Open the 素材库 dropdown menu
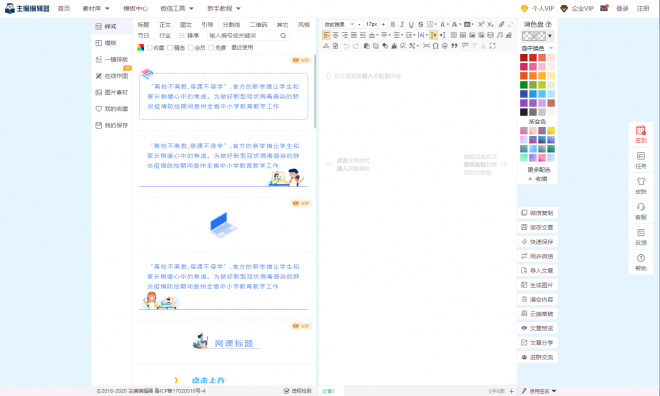 (x=96, y=8)
